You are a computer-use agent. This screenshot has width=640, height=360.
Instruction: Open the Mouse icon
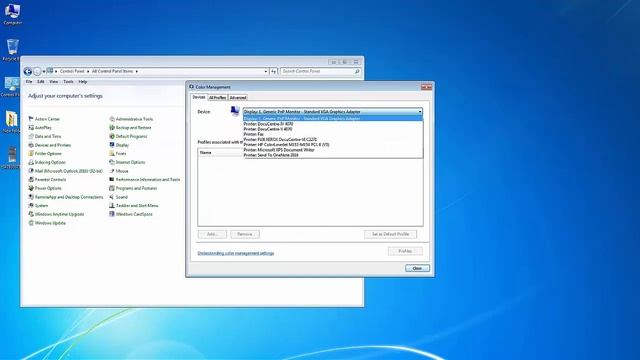click(x=112, y=171)
